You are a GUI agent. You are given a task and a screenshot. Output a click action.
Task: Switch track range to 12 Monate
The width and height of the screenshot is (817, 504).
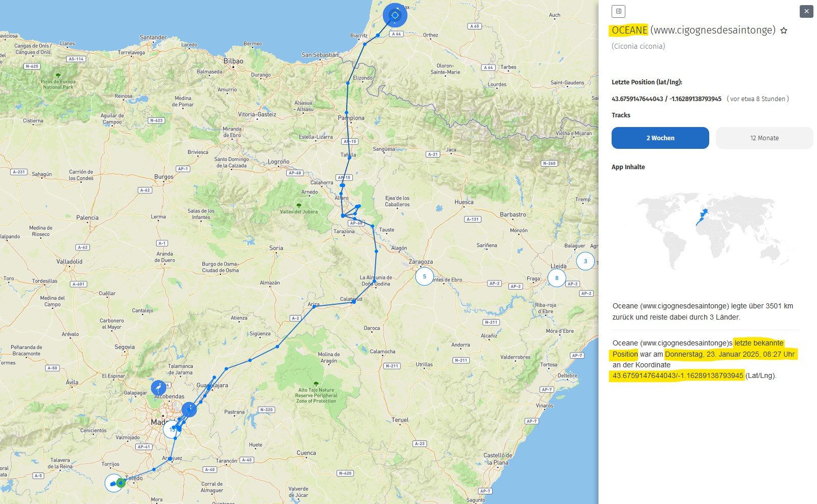point(764,138)
